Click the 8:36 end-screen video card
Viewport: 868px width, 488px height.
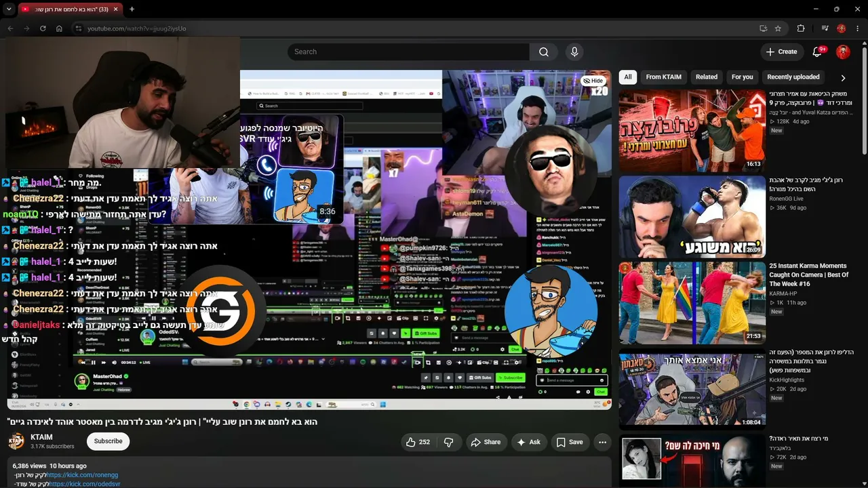pos(290,169)
